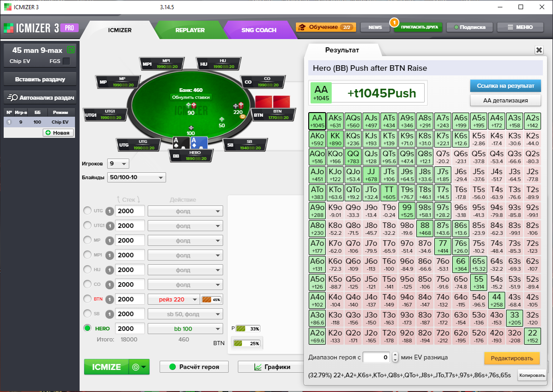Open the HERO bb 100 dropdown
The image size is (553, 392).
[x=185, y=329]
